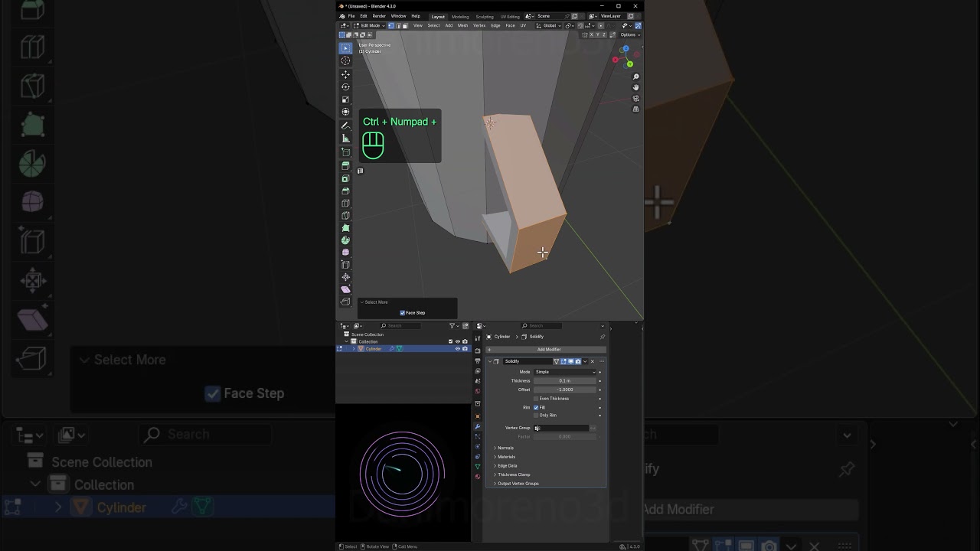
Task: Enable edge select mode
Action: pyautogui.click(x=397, y=25)
